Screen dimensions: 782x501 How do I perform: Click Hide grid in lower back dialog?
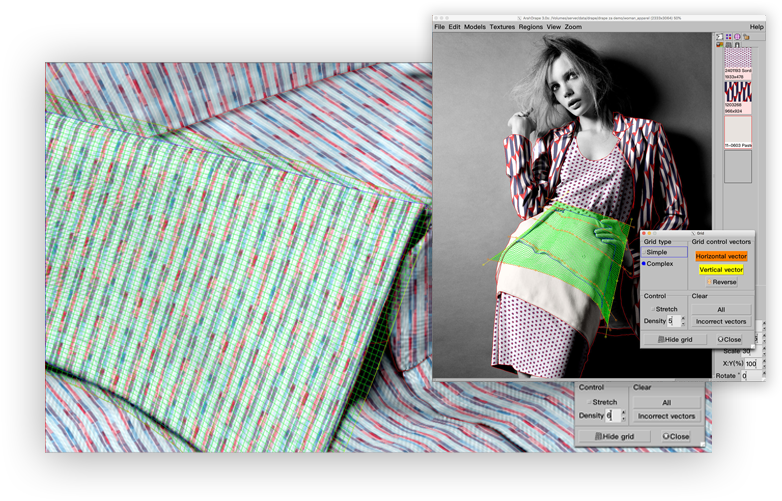tap(614, 437)
